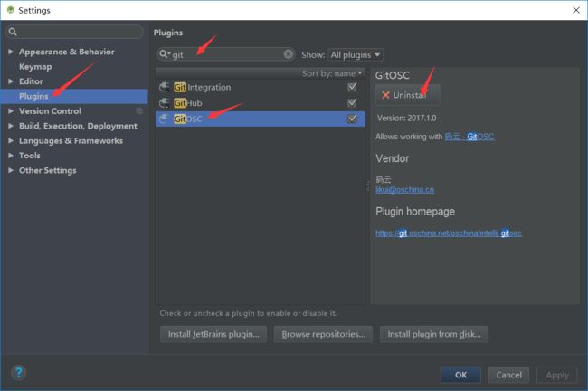This screenshot has width=588, height=391.
Task: Open help via question mark icon
Action: click(19, 373)
